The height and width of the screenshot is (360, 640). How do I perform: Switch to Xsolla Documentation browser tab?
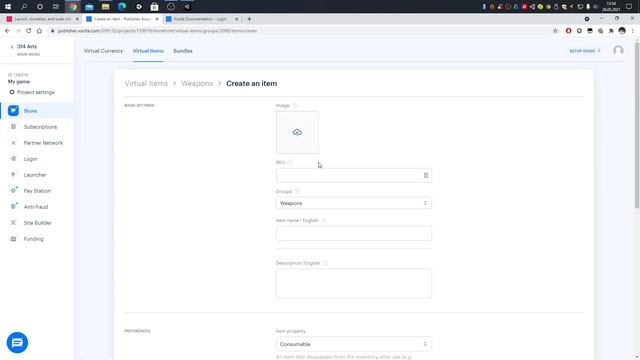200,19
